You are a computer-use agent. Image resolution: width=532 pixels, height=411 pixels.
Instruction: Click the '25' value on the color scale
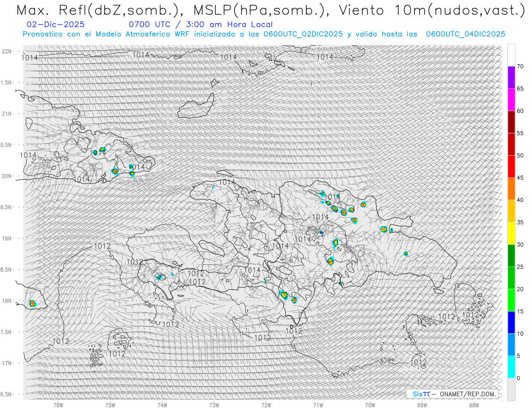click(520, 266)
